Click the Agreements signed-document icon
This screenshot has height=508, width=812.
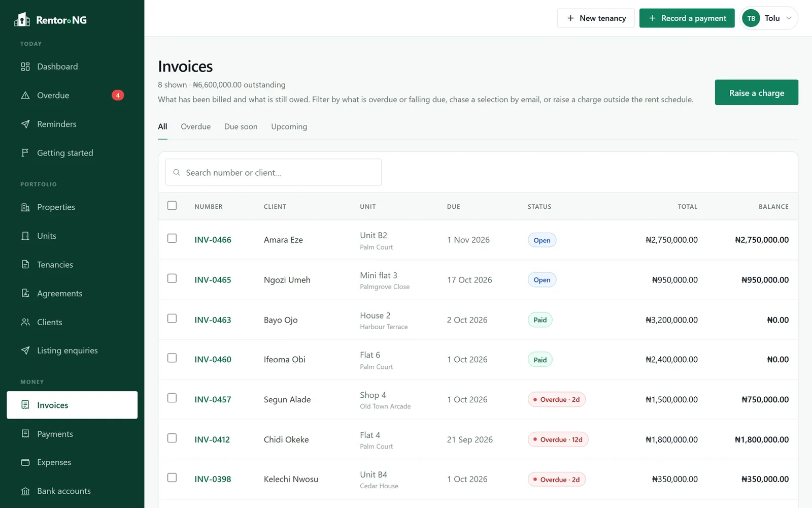pos(25,293)
